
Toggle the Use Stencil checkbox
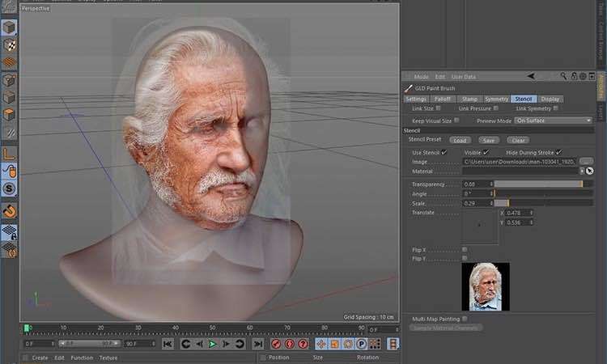(x=444, y=152)
